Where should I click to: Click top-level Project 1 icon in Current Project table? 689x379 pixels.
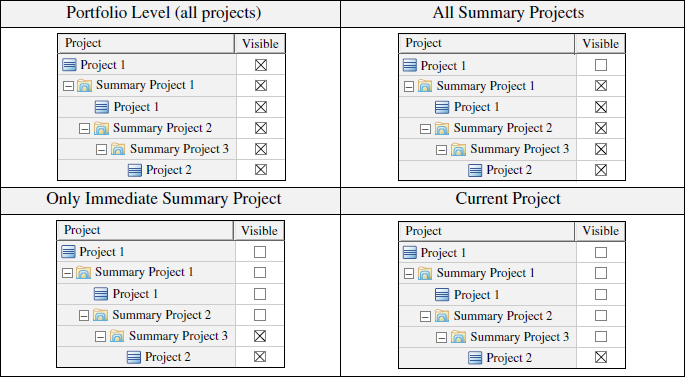410,253
